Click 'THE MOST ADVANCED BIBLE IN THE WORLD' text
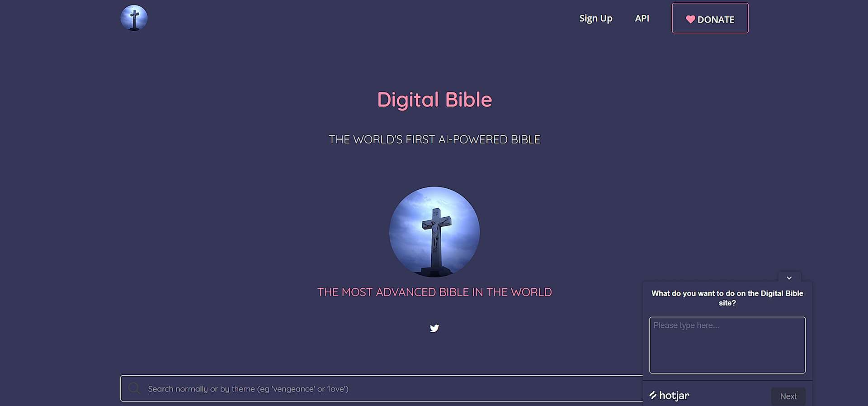The height and width of the screenshot is (406, 868). click(434, 292)
